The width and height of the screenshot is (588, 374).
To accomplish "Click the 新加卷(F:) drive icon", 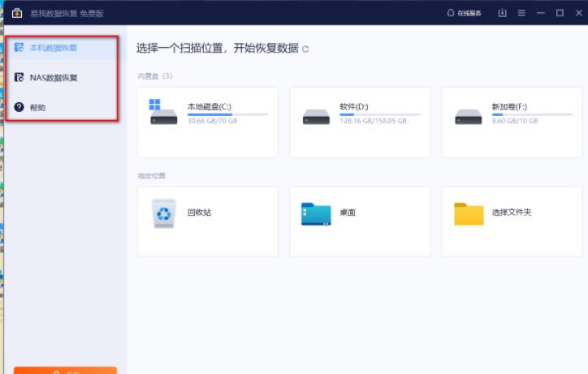I will pos(468,114).
